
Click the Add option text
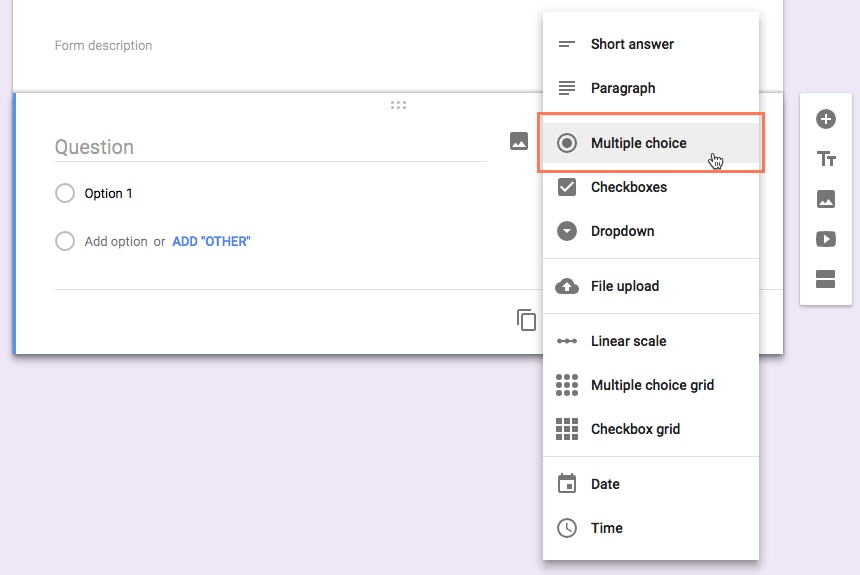click(116, 241)
